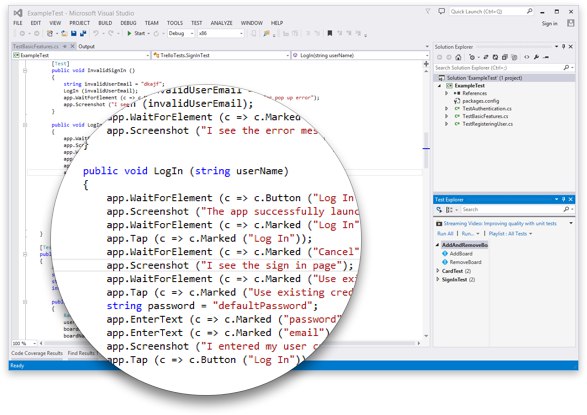Open the x86 platform dropdown

click(221, 33)
